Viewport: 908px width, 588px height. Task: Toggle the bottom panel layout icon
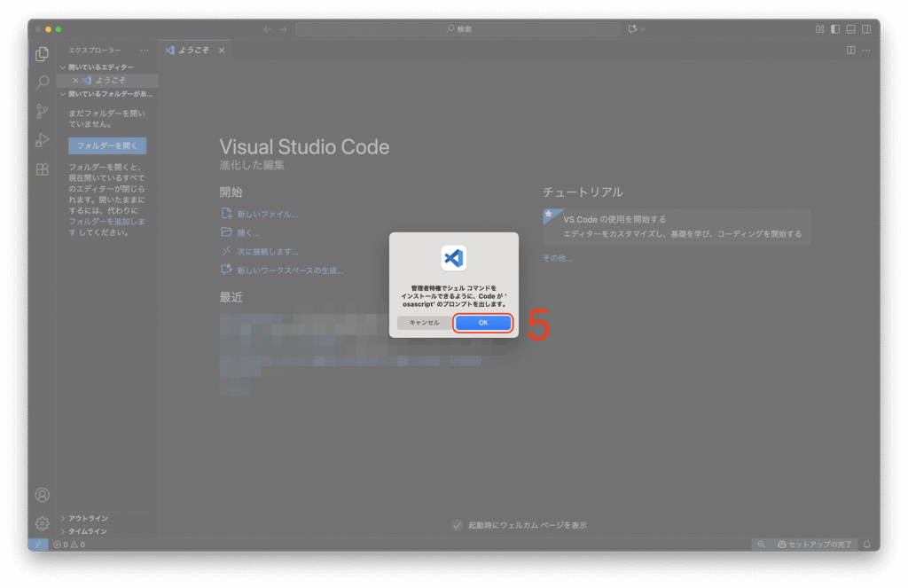point(850,29)
